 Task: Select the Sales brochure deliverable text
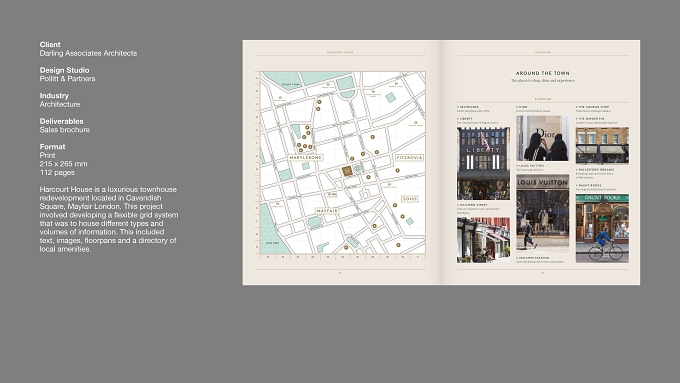(65, 130)
